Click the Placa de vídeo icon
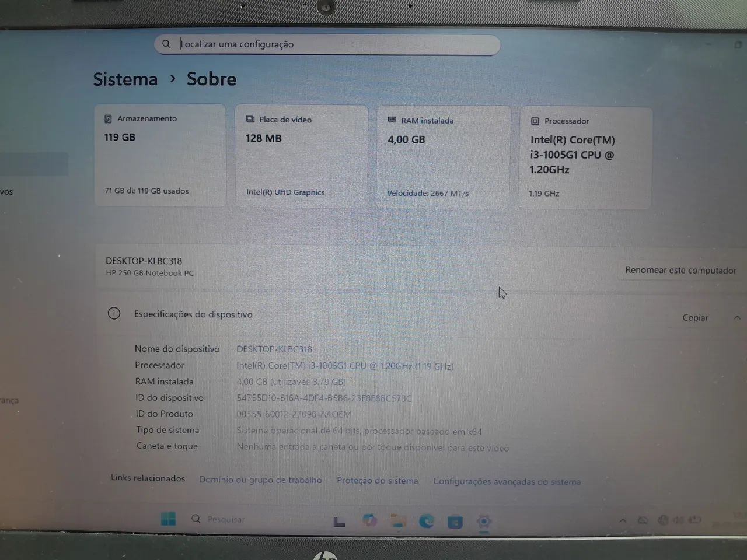This screenshot has width=747, height=560. [250, 119]
